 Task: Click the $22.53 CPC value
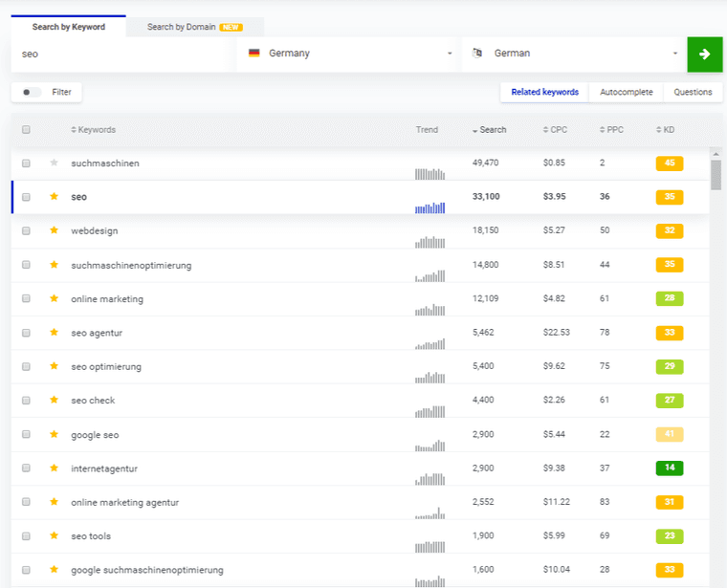point(557,332)
